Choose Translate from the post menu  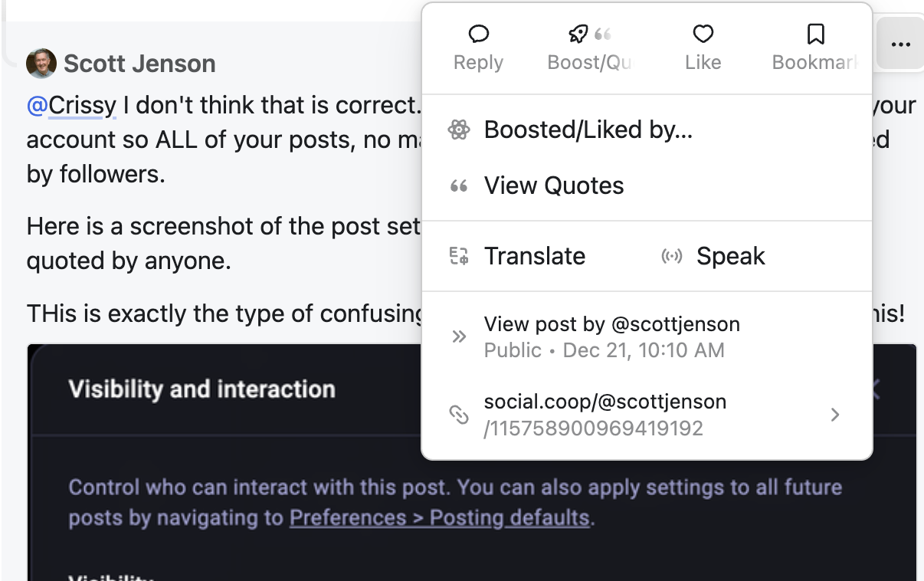pos(535,256)
